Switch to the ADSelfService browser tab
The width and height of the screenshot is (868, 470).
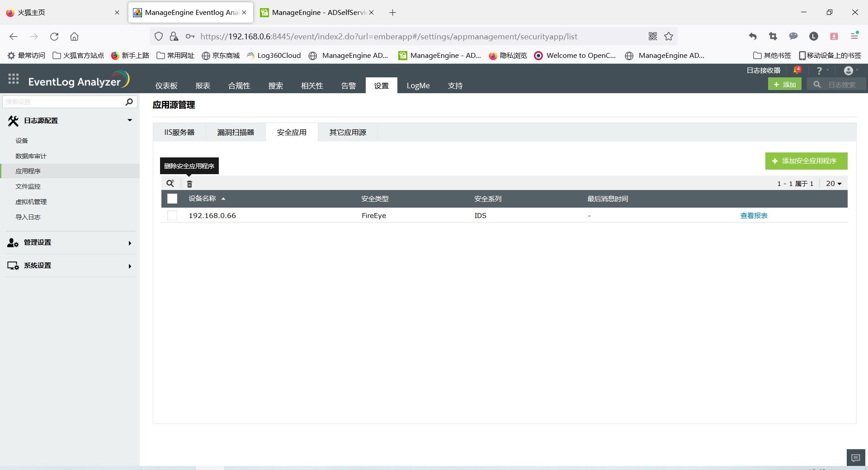coord(317,13)
